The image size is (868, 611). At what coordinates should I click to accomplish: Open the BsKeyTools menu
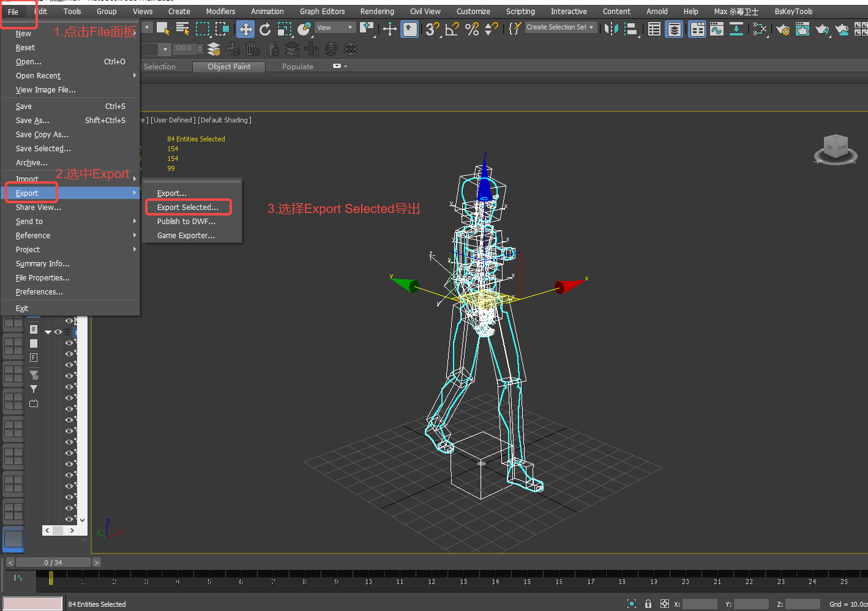[793, 11]
